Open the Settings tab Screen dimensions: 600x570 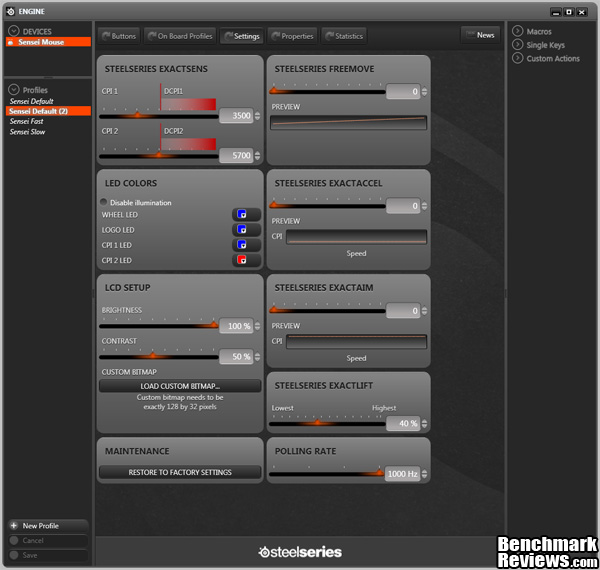(x=242, y=36)
